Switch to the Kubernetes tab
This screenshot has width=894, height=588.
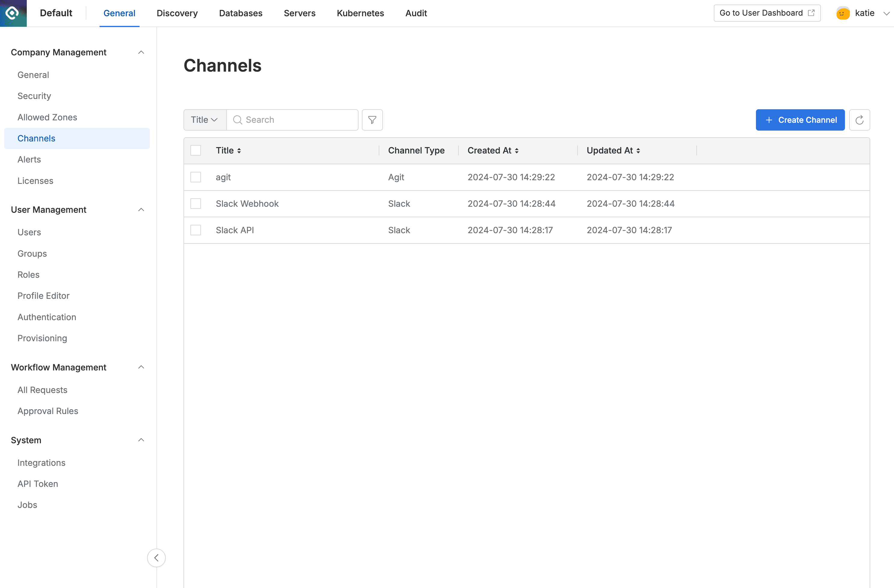(360, 13)
